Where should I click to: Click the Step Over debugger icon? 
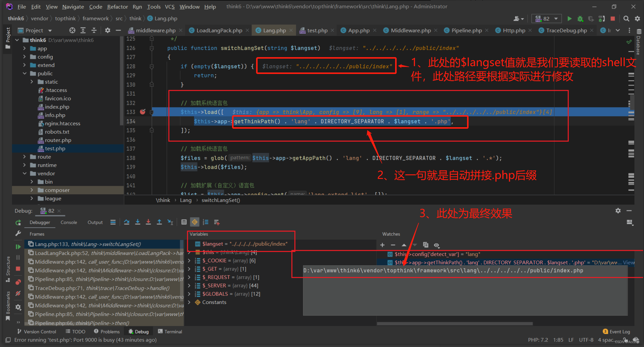(x=127, y=222)
